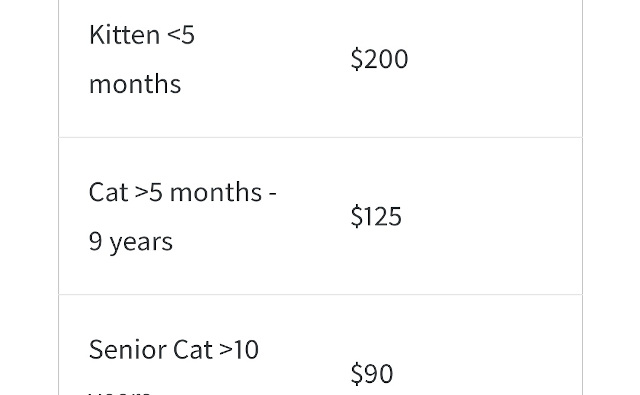Click the blank cell space right of $125
Screen dimensions: 640x395
point(492,217)
